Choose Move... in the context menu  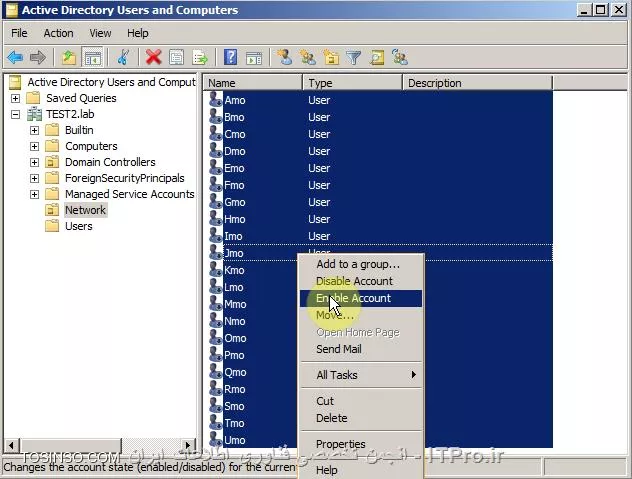[361, 315]
